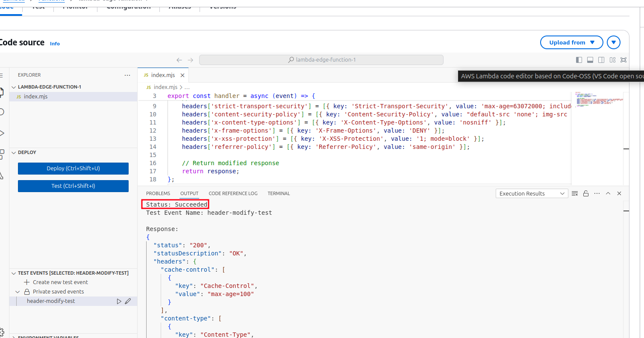Open the PROBLEMS tab
This screenshot has width=644, height=338.
pyautogui.click(x=158, y=193)
